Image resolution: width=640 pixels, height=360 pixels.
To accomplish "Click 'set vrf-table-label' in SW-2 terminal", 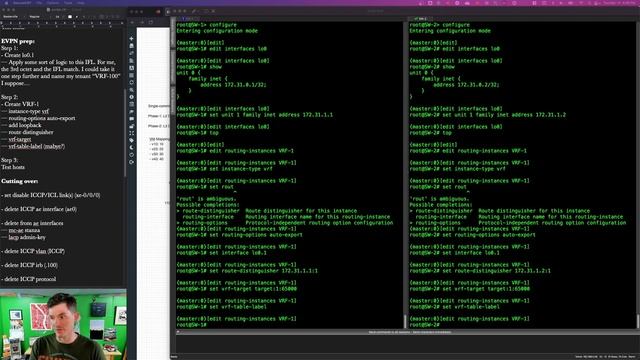I will [x=471, y=307].
